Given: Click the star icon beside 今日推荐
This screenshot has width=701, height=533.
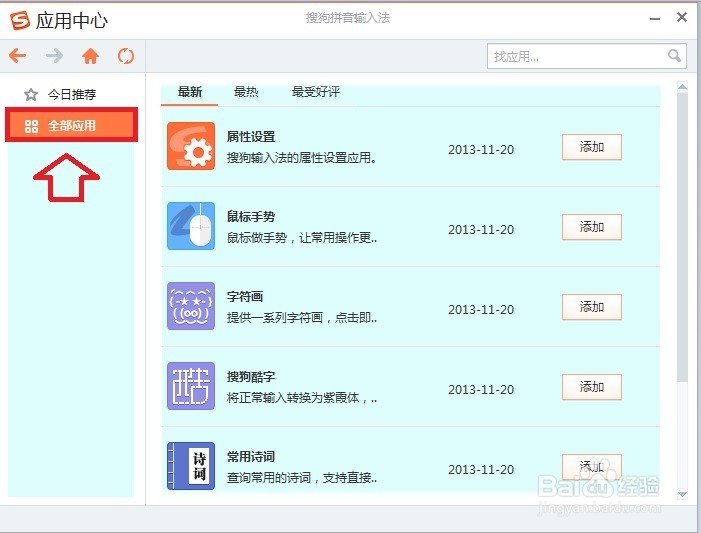Looking at the screenshot, I should [31, 94].
